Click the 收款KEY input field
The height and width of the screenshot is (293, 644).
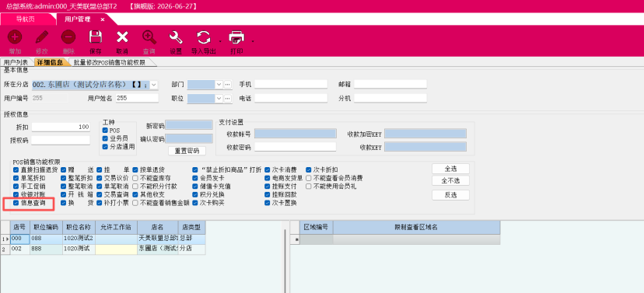[425, 146]
